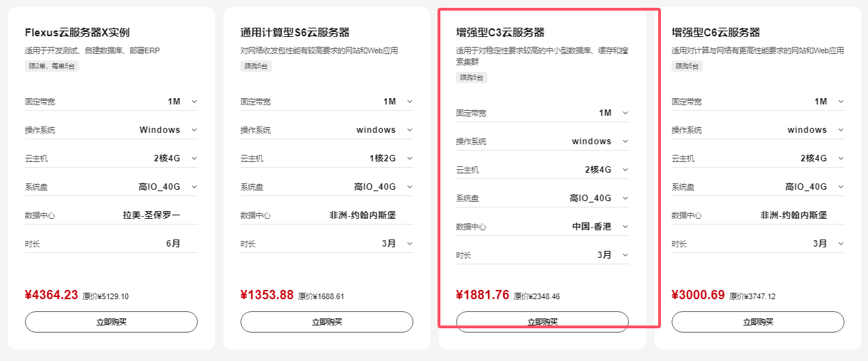The height and width of the screenshot is (361, 868).
Task: Open system disk dropdown in S6 card
Action: (x=327, y=187)
